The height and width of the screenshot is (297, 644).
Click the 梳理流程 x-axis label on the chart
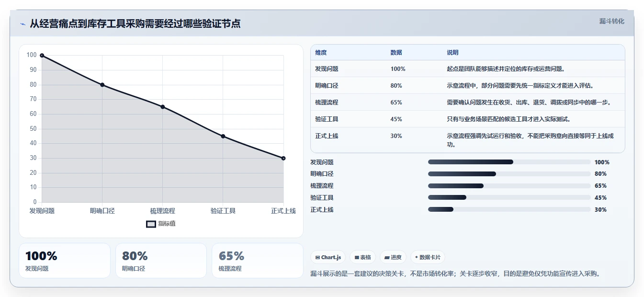click(x=163, y=211)
